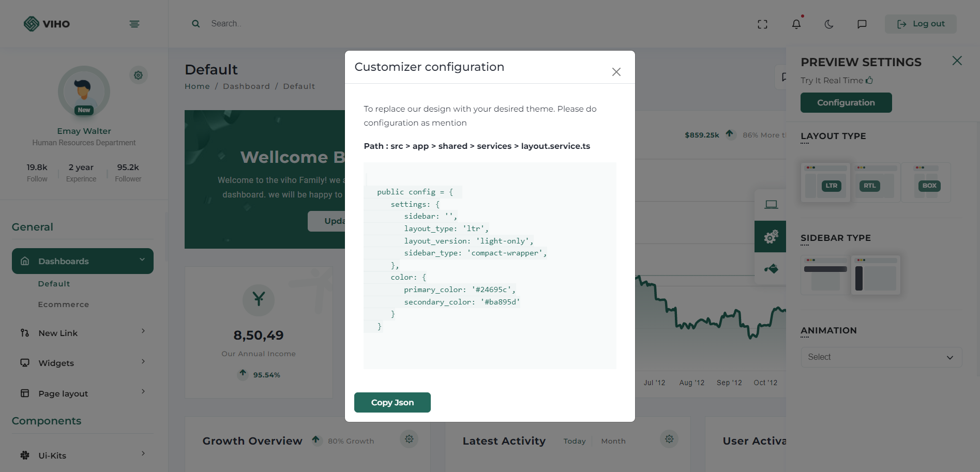Image resolution: width=980 pixels, height=472 pixels.
Task: Click the Copy Json button
Action: pos(392,402)
